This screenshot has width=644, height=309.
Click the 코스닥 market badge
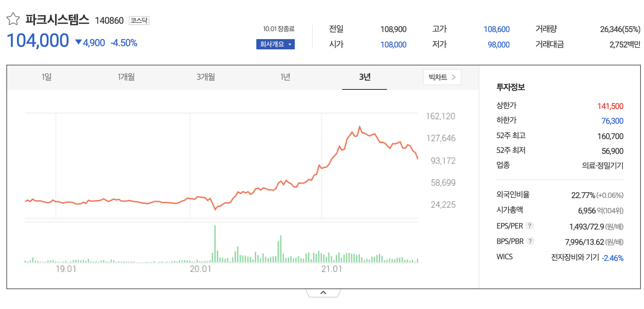[x=139, y=20]
